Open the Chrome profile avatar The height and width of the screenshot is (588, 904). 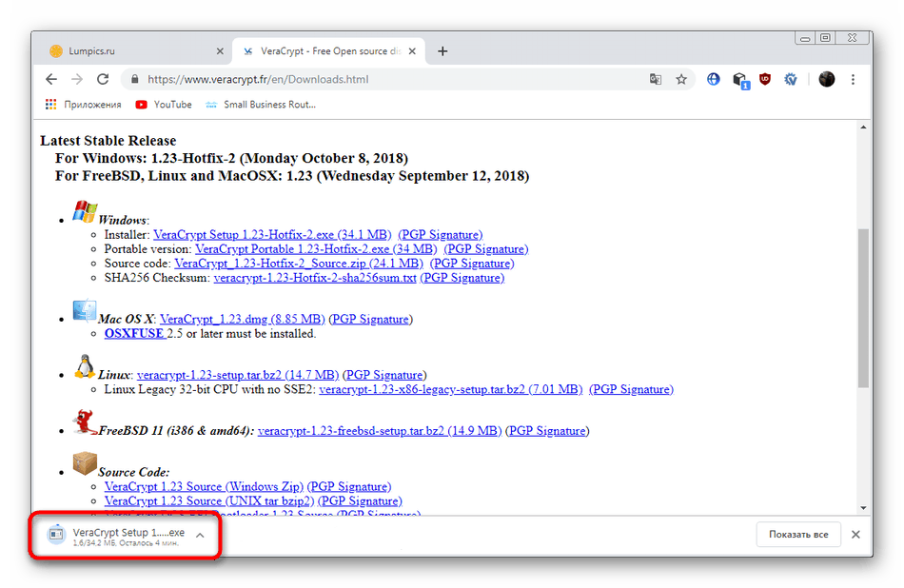coord(827,80)
